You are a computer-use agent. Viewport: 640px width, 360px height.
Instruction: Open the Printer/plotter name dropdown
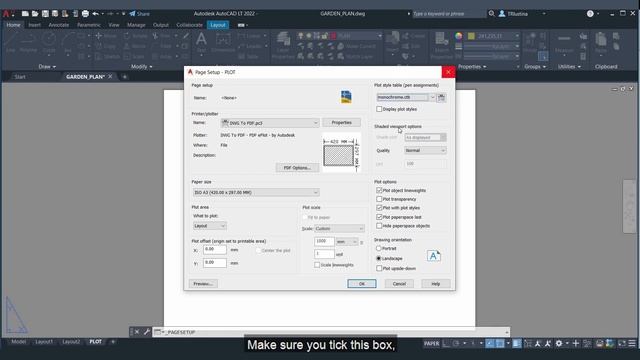click(x=270, y=122)
